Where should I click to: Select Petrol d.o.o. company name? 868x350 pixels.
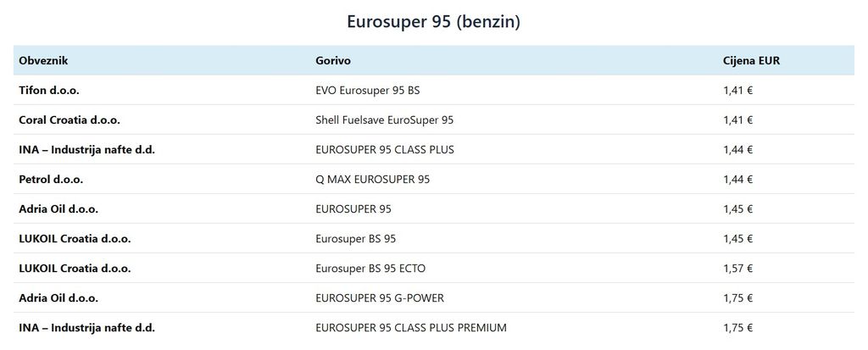tap(51, 180)
